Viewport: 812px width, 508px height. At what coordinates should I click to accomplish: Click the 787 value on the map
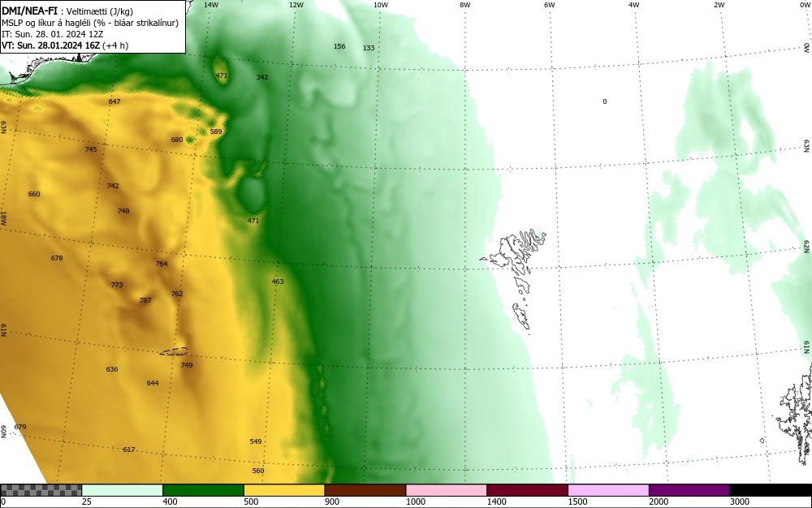click(145, 300)
